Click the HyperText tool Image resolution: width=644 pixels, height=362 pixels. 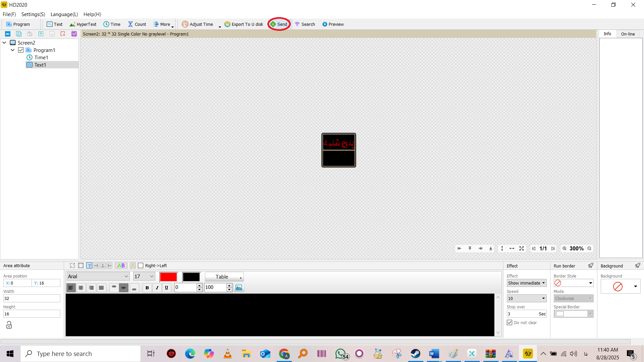coord(83,24)
